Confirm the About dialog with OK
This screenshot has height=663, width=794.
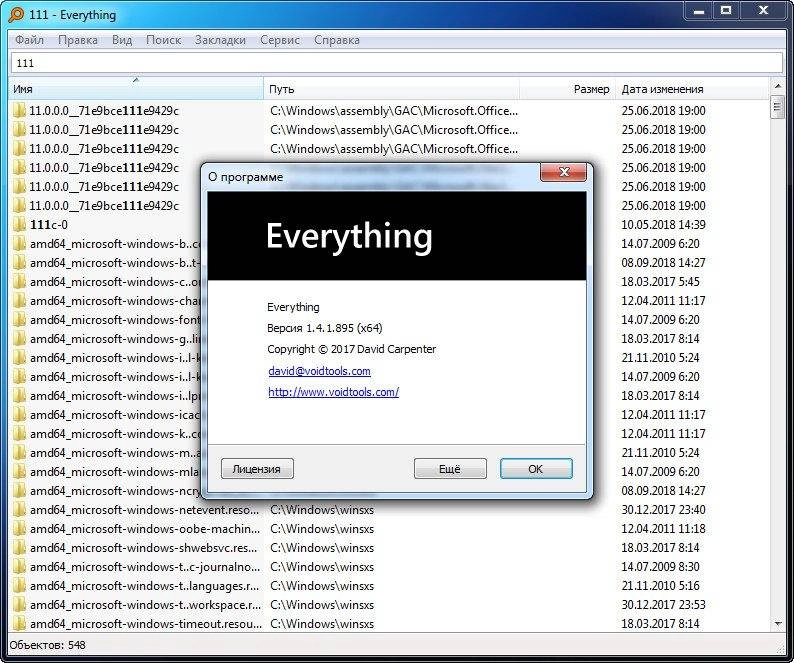[x=536, y=469]
